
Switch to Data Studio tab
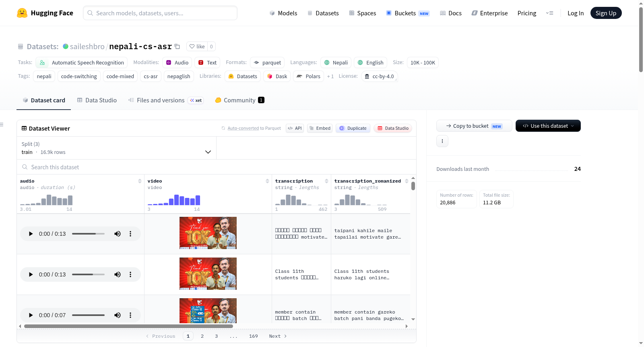click(x=97, y=100)
